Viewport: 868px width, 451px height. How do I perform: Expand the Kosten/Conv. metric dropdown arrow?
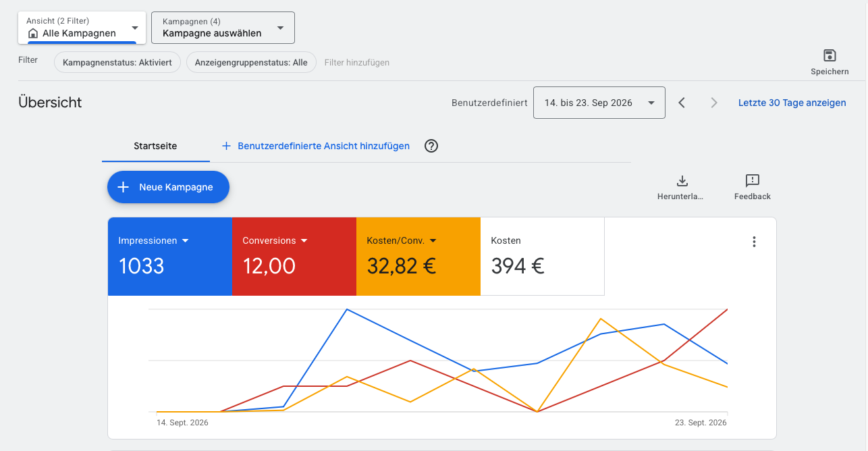click(x=433, y=241)
